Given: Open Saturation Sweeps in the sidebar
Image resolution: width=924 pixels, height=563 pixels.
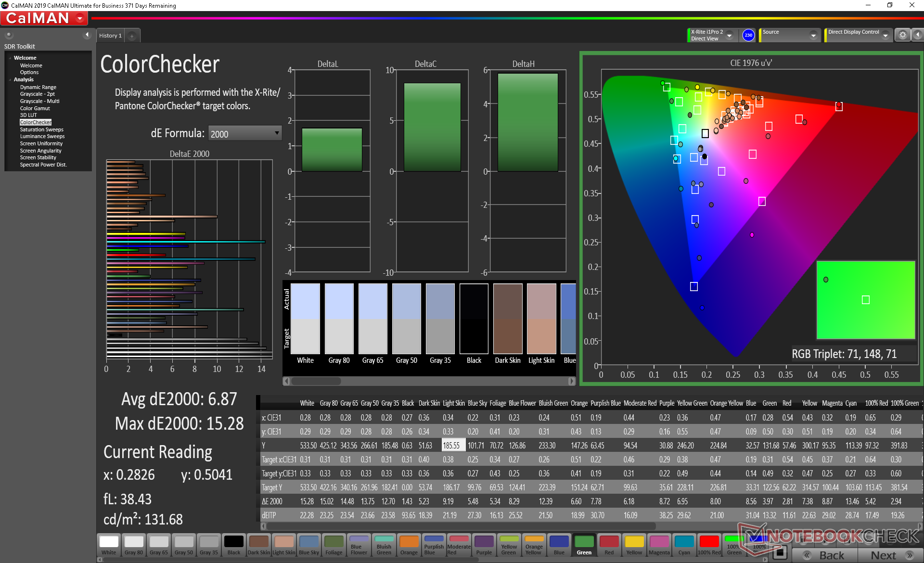Looking at the screenshot, I should 41,129.
